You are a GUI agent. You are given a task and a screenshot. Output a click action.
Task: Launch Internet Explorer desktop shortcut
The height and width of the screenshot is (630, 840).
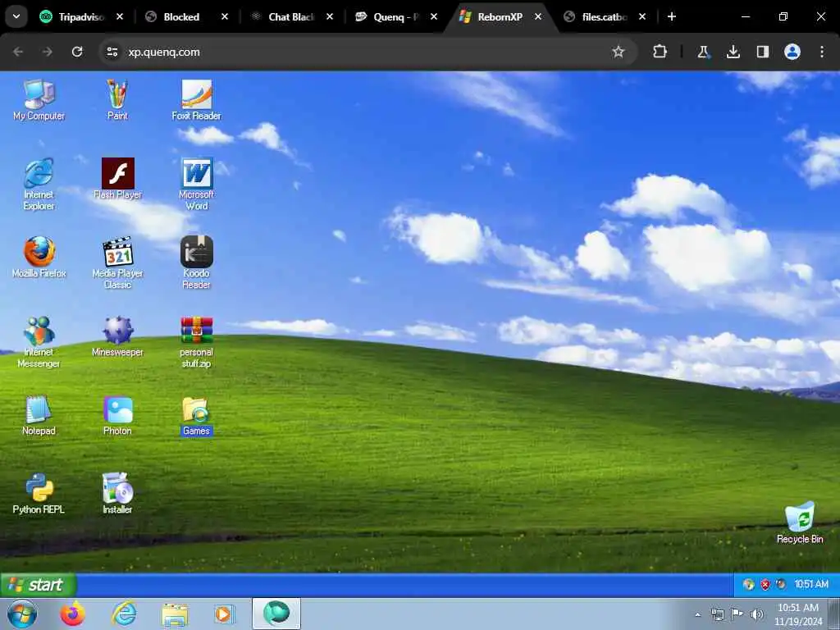39,184
